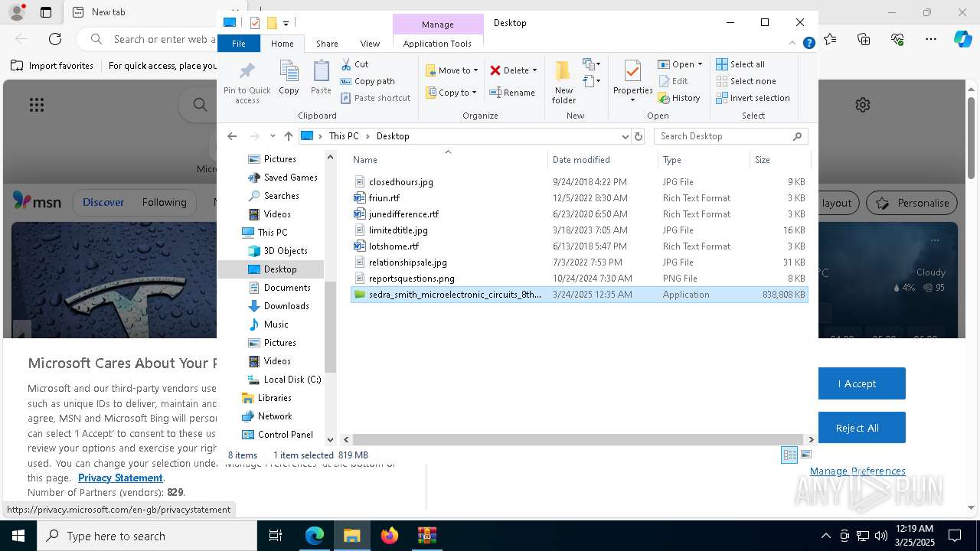
Task: Expand the Open button dropdown
Action: coord(700,64)
